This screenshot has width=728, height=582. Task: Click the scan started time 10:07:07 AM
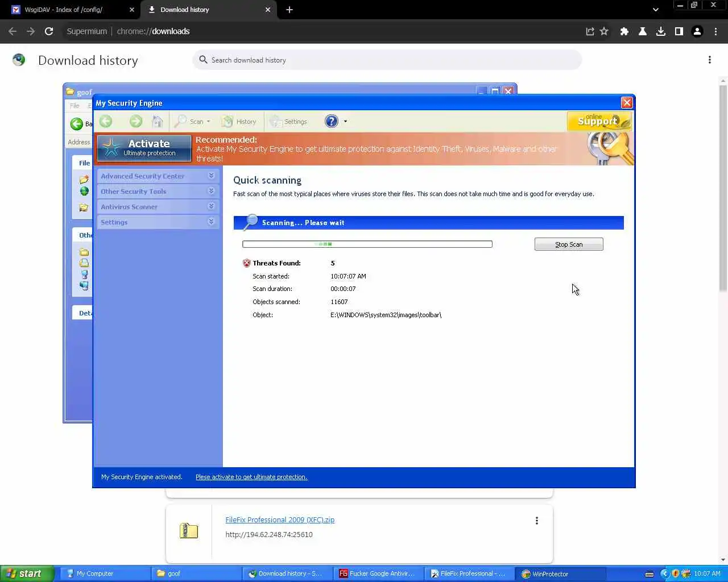(348, 276)
